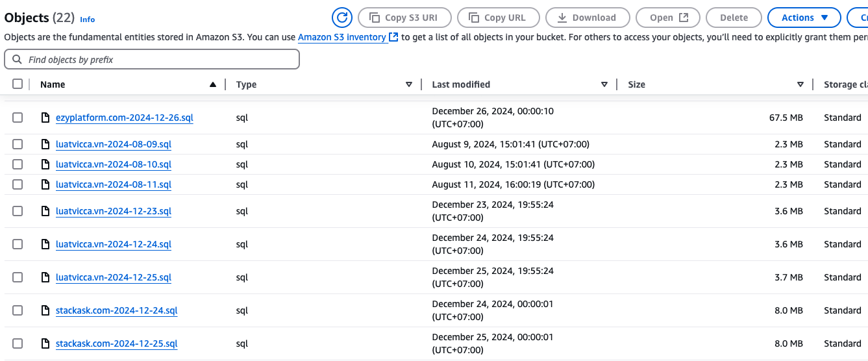The image size is (868, 361).
Task: Check luatvicca.vn-2024-08-10.sql row
Action: pos(18,164)
